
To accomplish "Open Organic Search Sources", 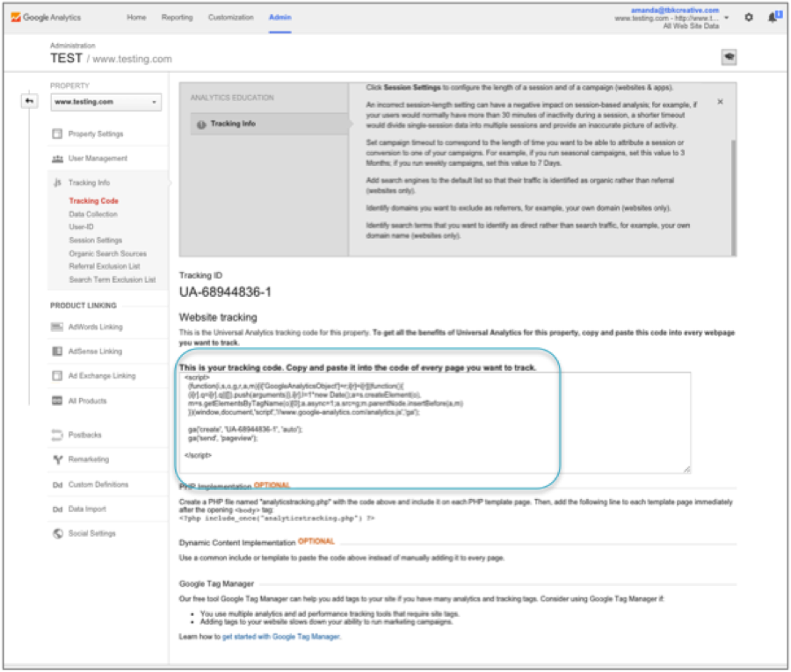I will click(x=108, y=254).
